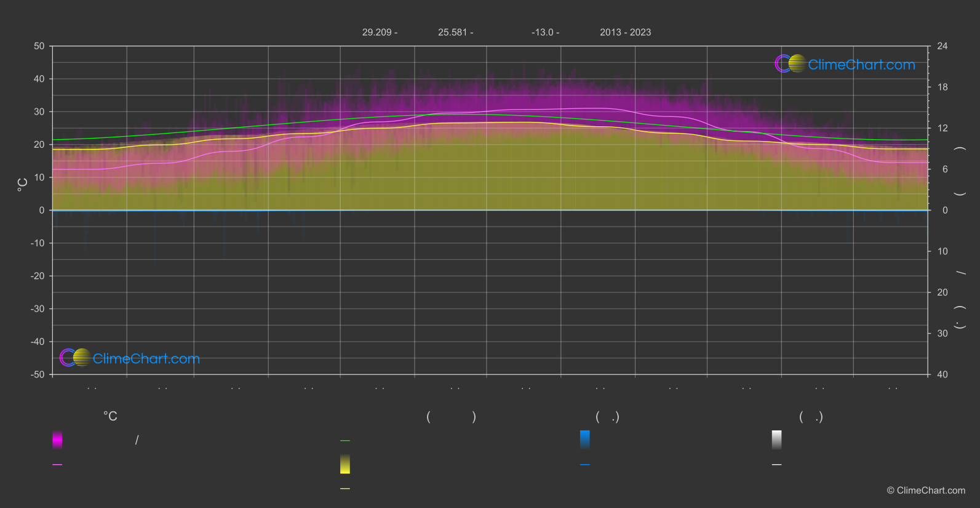
Task: Click the °C legend heading
Action: 110,417
